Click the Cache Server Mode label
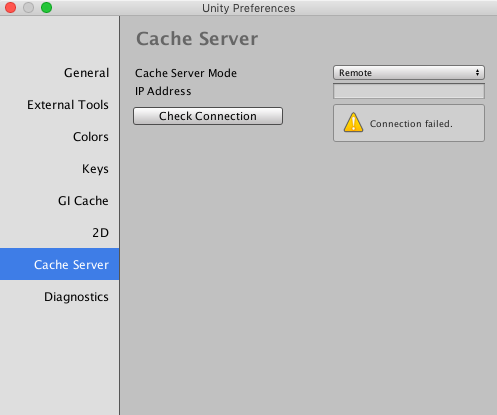 click(186, 73)
